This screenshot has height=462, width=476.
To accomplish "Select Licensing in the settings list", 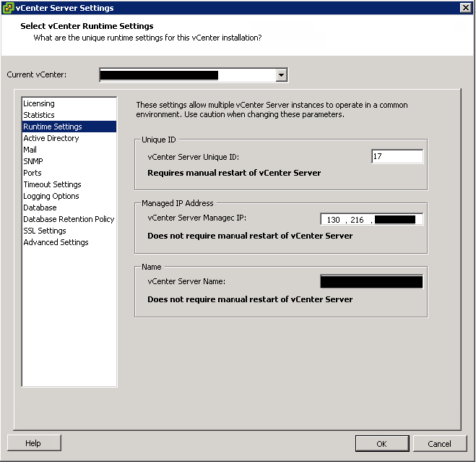I will pyautogui.click(x=39, y=103).
